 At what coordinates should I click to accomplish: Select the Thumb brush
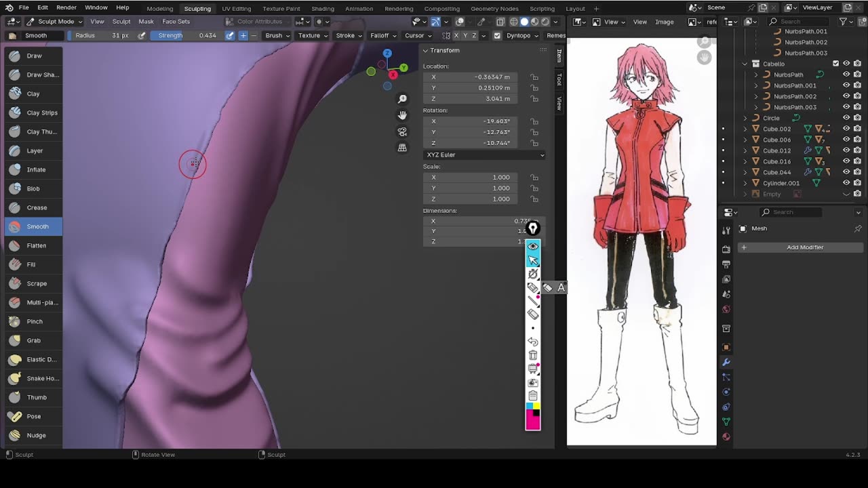[x=33, y=397]
